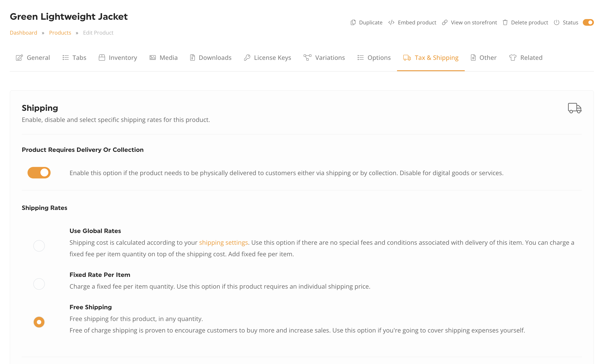Open the shipping settings link
This screenshot has height=364, width=605.
pyautogui.click(x=223, y=243)
